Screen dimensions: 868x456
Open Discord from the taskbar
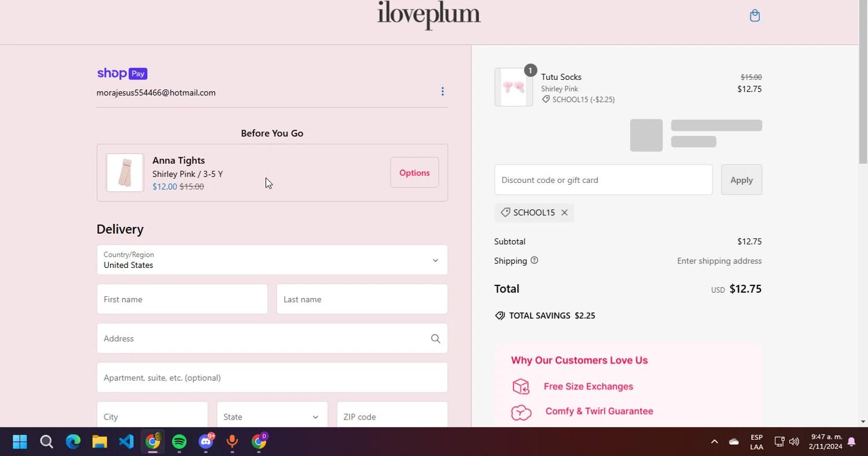click(x=206, y=442)
